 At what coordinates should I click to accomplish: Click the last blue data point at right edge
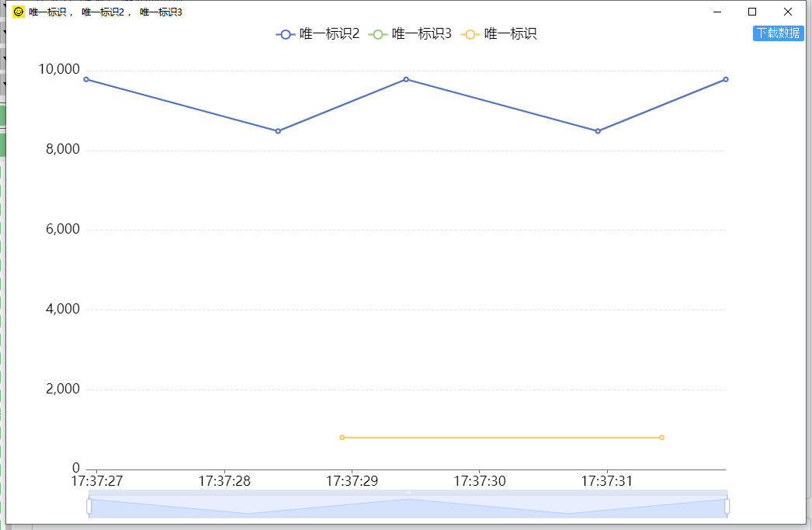tap(726, 79)
